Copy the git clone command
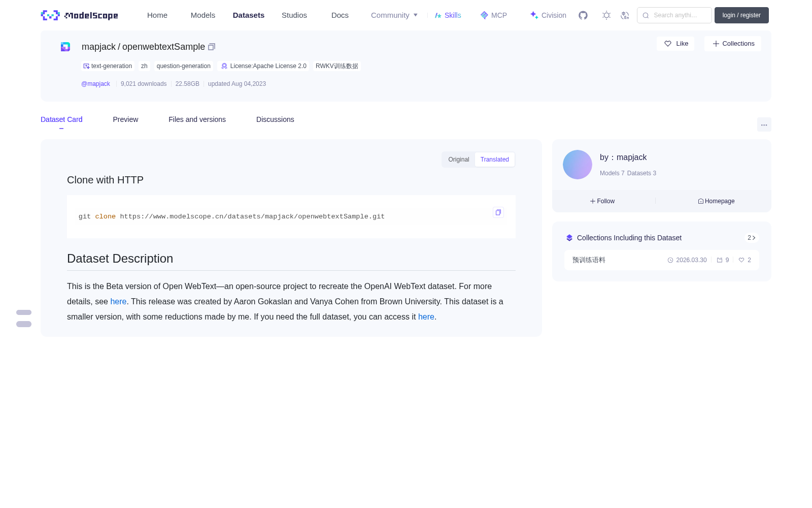This screenshot has width=812, height=508. [498, 212]
